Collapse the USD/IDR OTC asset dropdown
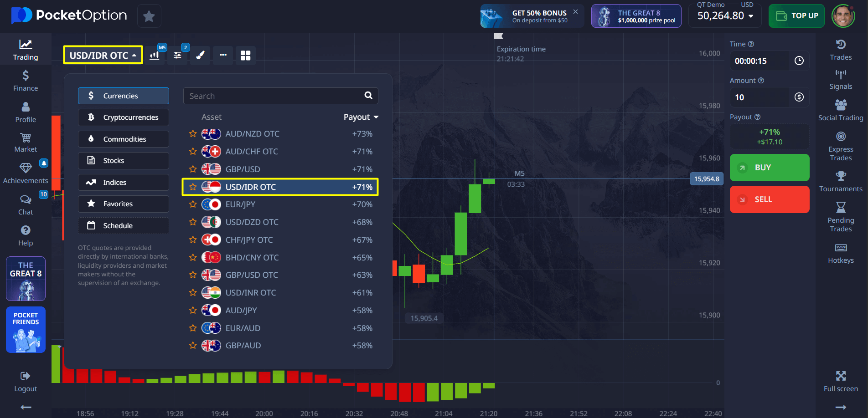The width and height of the screenshot is (868, 418). [x=103, y=55]
